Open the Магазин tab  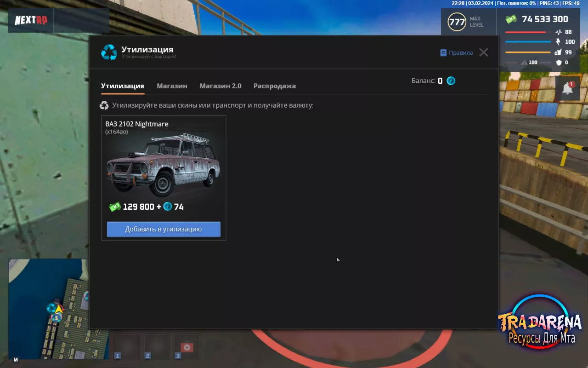click(172, 86)
